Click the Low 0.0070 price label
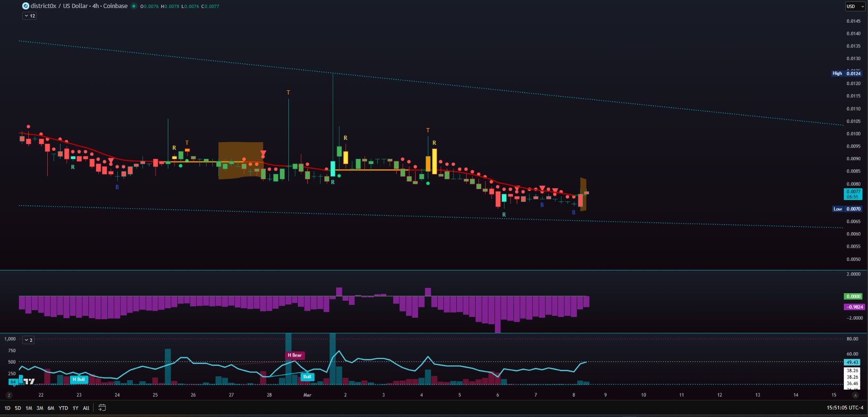Screen dimensions: 868x417 [x=847, y=209]
